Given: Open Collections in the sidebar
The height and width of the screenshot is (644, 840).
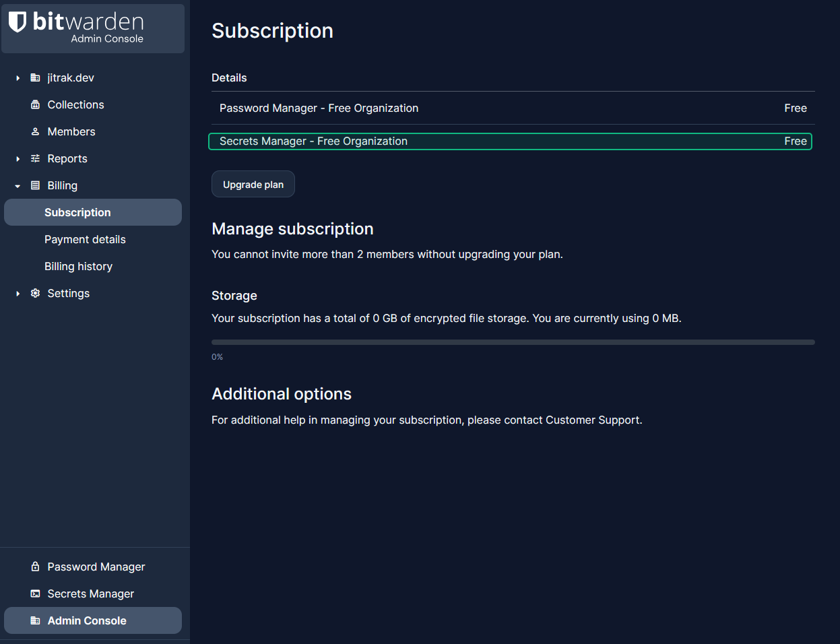Looking at the screenshot, I should pos(75,105).
